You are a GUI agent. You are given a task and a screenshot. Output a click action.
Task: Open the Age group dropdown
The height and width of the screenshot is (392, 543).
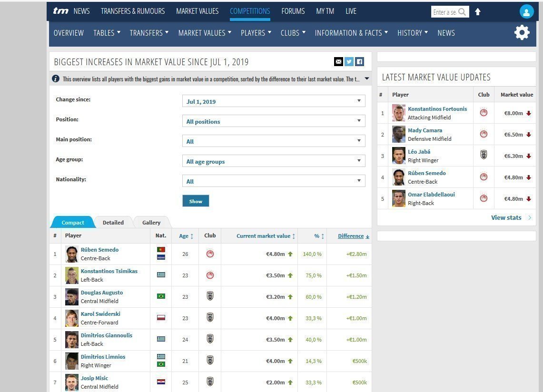[274, 161]
